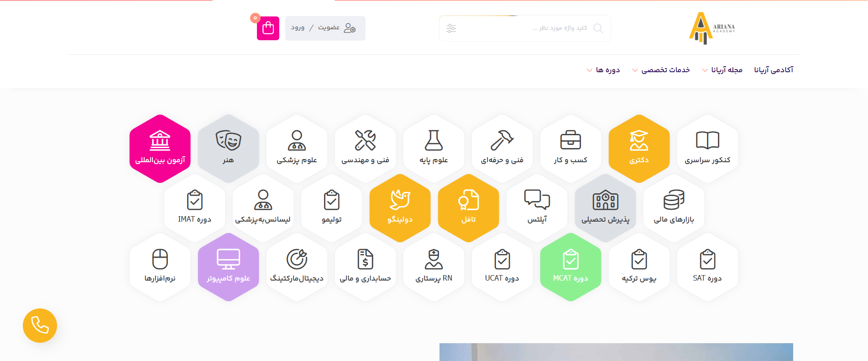
Task: Select the دکتری graduate hexagon
Action: point(639,149)
